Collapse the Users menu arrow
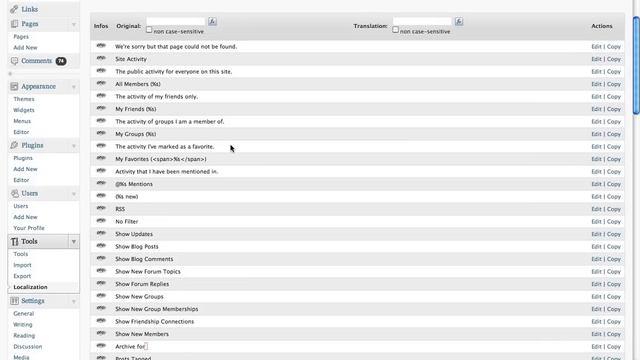Viewport: 640px width, 360px height. click(x=74, y=194)
